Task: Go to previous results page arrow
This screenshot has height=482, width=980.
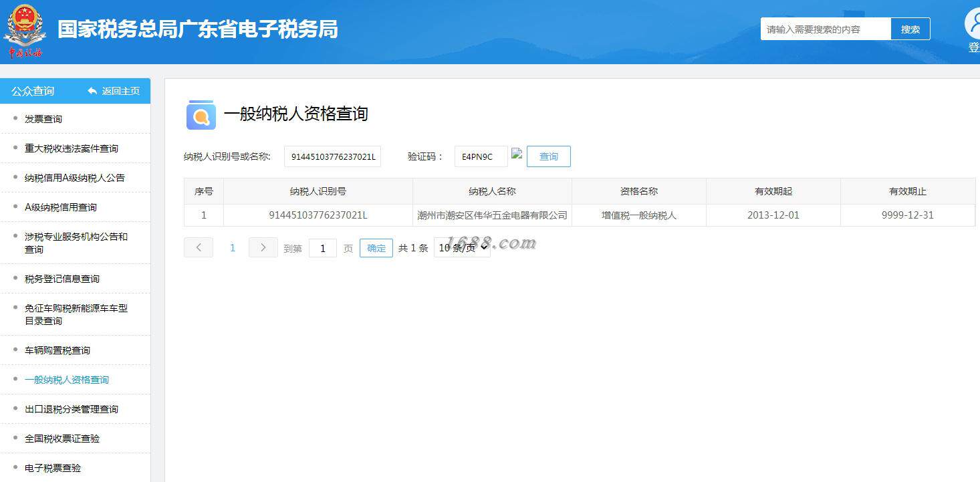Action: pos(199,247)
